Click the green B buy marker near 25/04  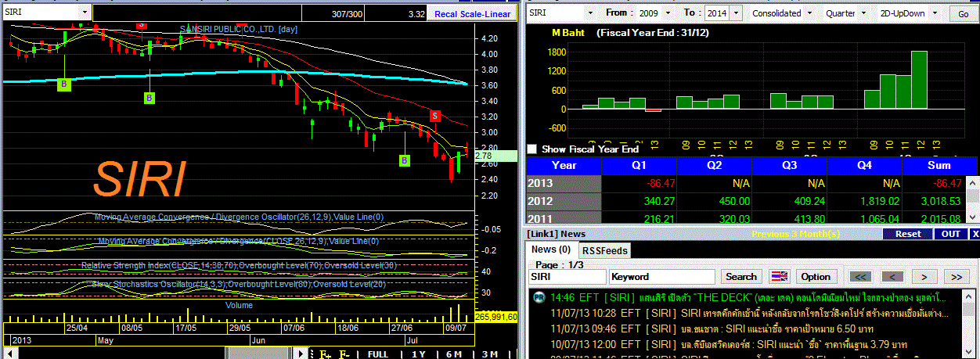tap(65, 84)
